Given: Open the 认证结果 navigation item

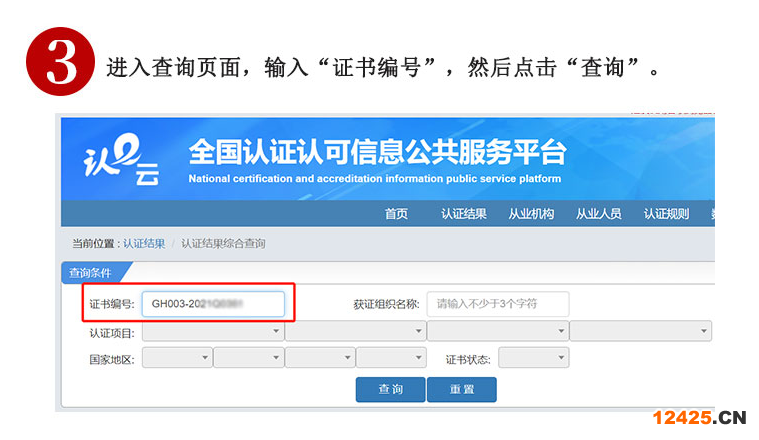Looking at the screenshot, I should click(x=464, y=213).
